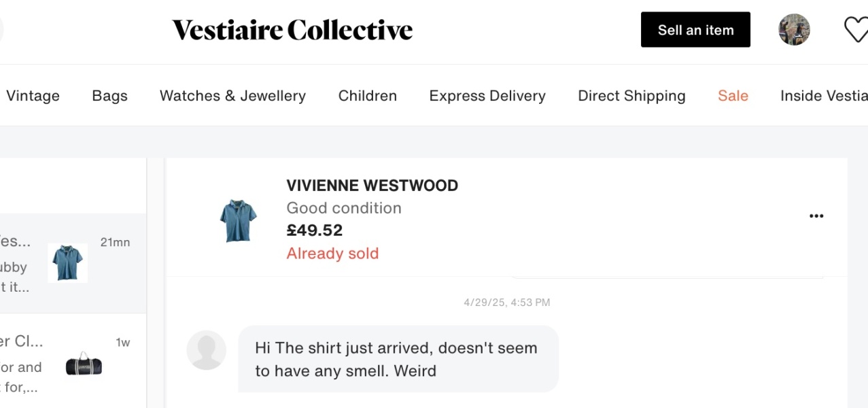Open the conversation options three-dot menu
This screenshot has width=868, height=408.
(x=816, y=216)
